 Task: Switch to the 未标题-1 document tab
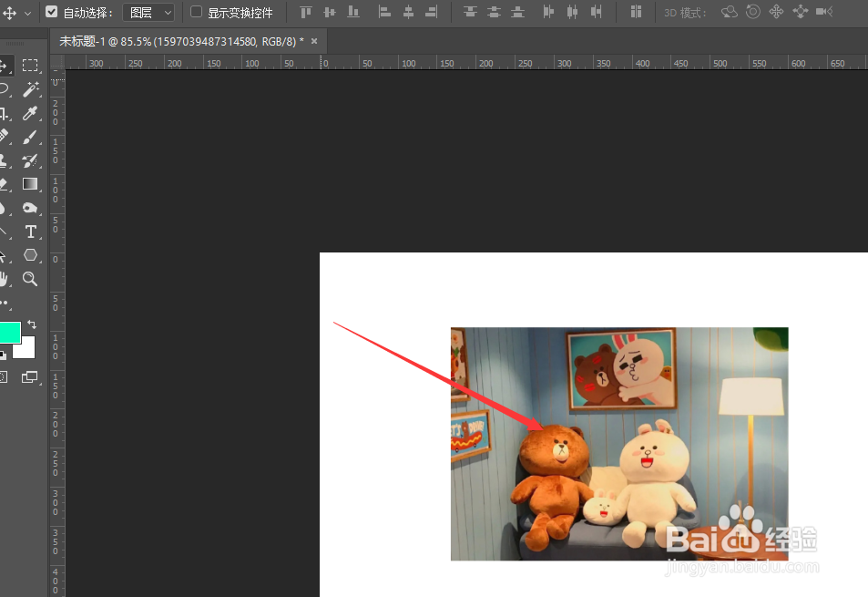tap(181, 42)
